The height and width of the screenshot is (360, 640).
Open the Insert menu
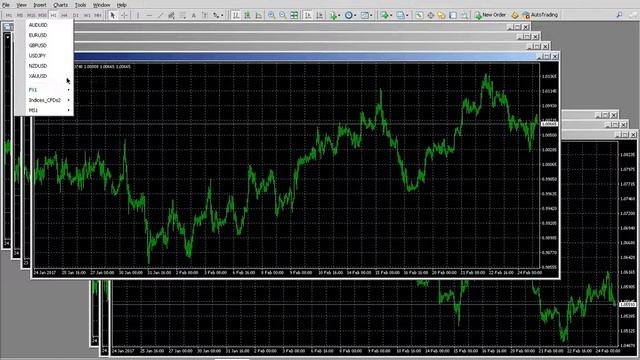pyautogui.click(x=40, y=5)
